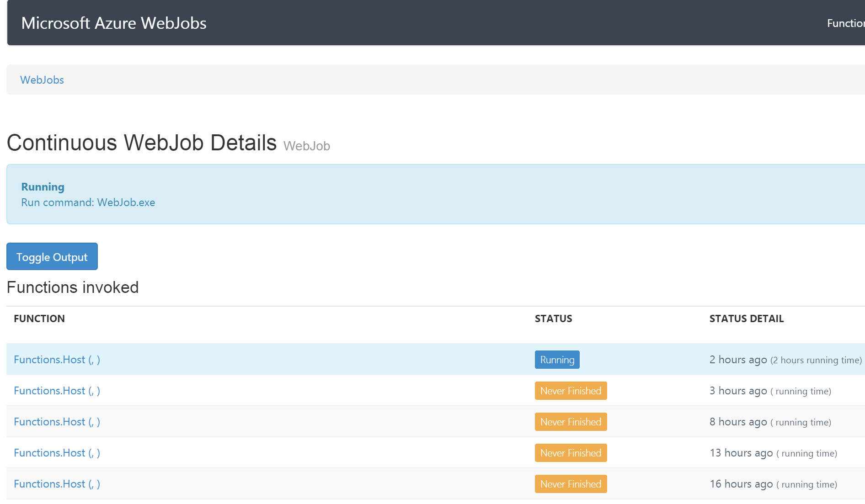Image resolution: width=865 pixels, height=504 pixels.
Task: Open Functions.Host invoked 13 hours ago
Action: (57, 453)
